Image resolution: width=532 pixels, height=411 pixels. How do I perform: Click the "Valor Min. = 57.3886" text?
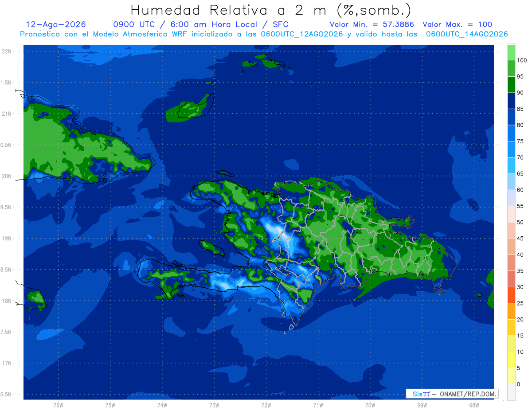[372, 24]
